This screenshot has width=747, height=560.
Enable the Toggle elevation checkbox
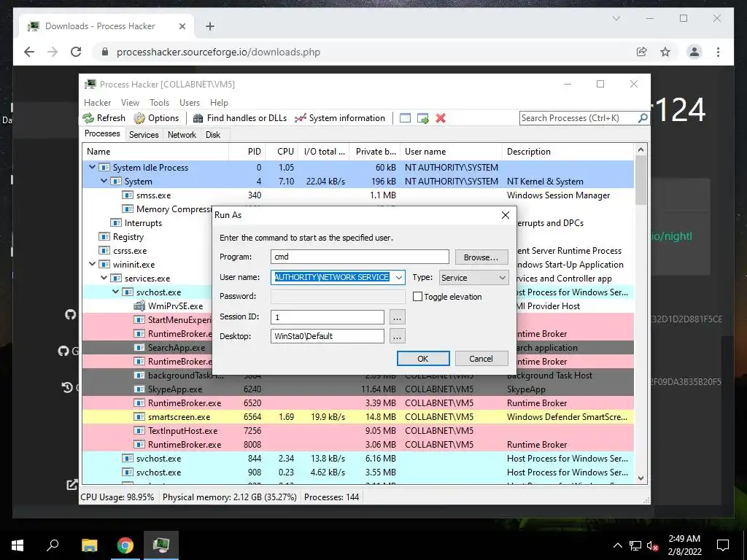click(x=417, y=297)
